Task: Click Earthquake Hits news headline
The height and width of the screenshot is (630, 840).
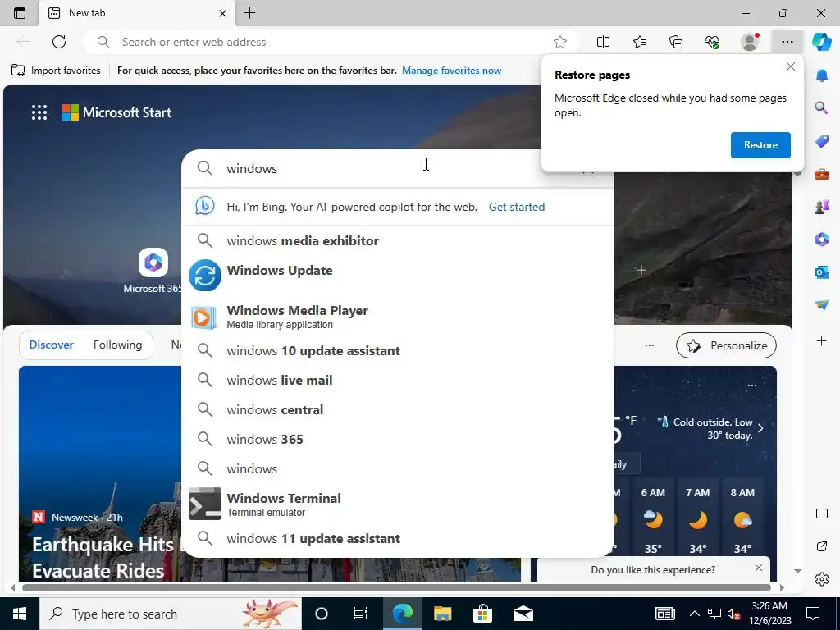Action: 103,558
